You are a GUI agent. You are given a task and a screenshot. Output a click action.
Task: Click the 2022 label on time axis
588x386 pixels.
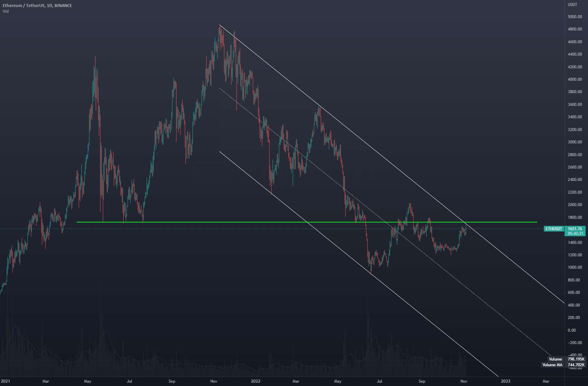click(255, 381)
